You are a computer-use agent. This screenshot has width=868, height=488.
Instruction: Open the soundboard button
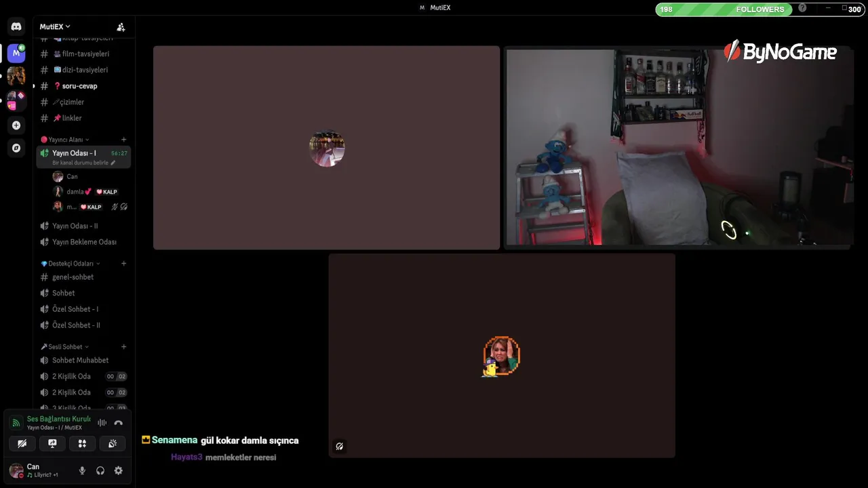[113, 443]
